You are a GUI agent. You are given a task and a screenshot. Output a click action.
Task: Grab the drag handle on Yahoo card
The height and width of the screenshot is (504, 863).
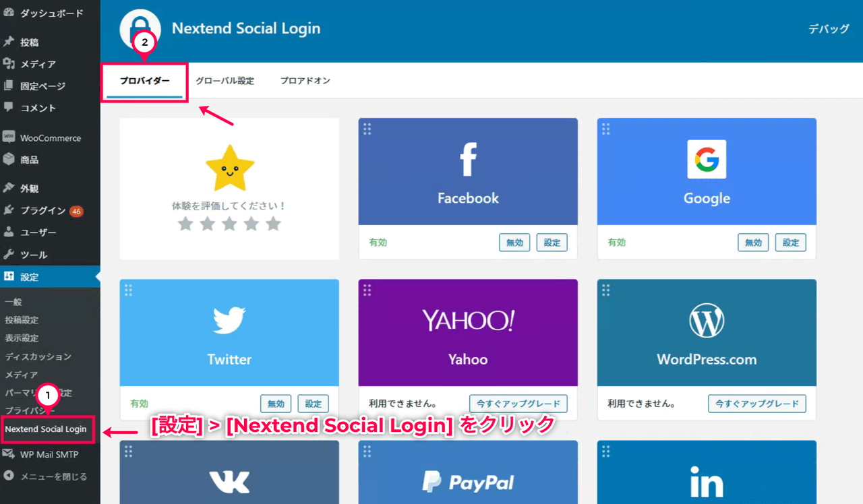[367, 290]
